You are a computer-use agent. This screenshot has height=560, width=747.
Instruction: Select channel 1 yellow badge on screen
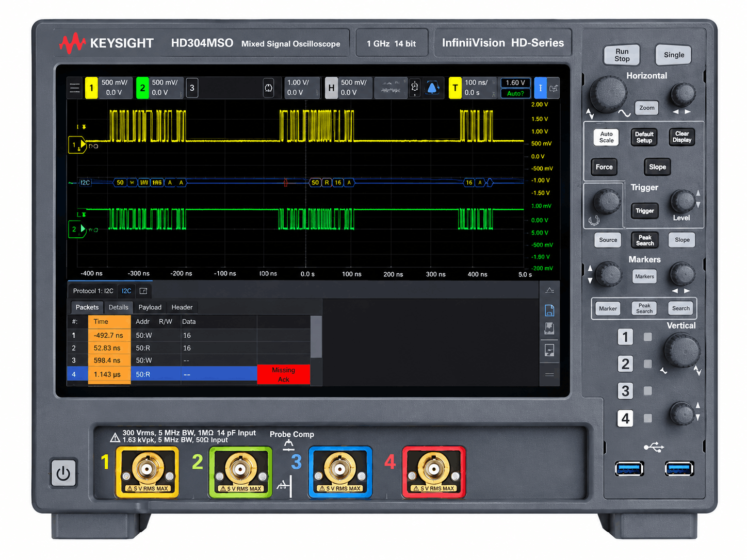coord(91,88)
